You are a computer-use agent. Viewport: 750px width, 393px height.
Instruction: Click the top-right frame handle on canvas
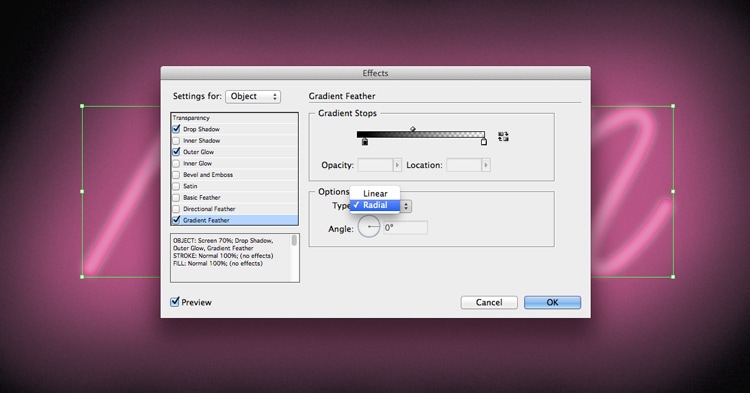point(673,106)
